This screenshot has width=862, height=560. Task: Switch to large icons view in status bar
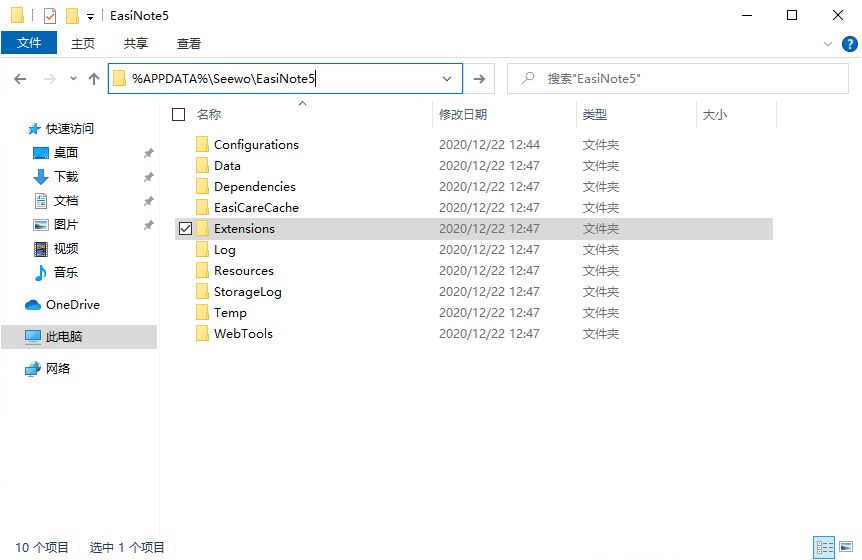tap(846, 547)
